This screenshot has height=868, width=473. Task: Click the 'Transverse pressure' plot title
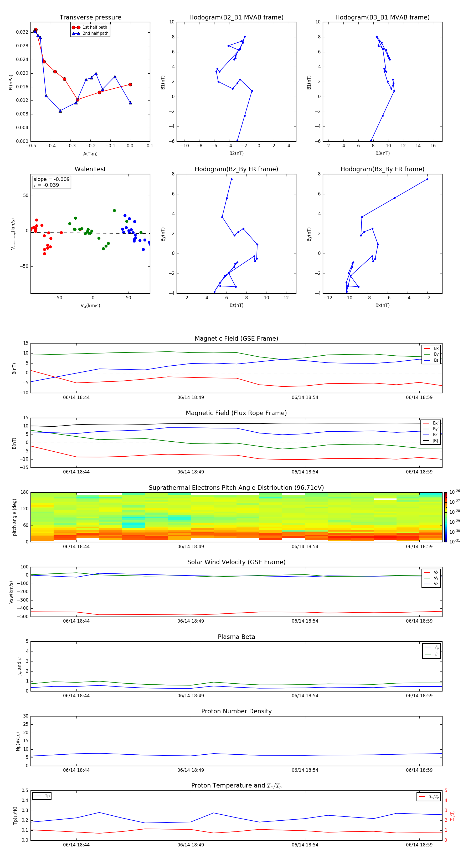pyautogui.click(x=90, y=18)
